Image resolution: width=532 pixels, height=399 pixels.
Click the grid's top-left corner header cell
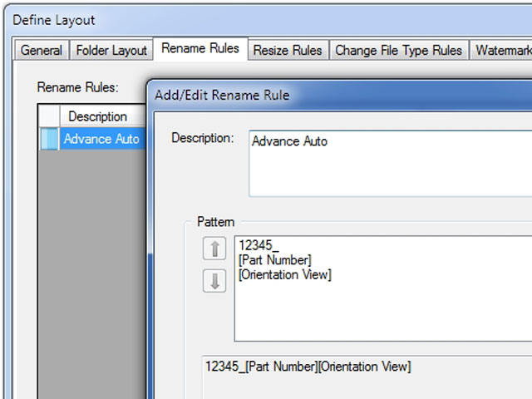click(49, 116)
